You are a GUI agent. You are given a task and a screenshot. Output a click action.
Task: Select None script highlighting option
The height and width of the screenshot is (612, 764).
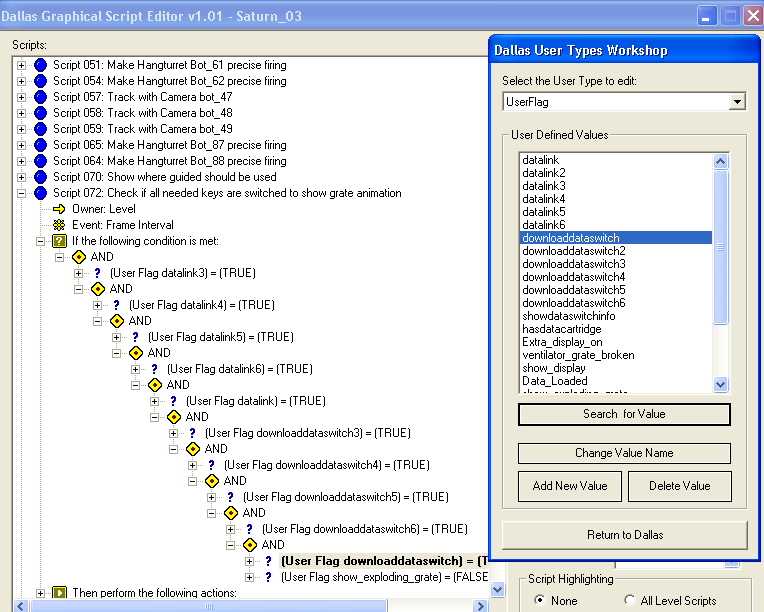539,600
